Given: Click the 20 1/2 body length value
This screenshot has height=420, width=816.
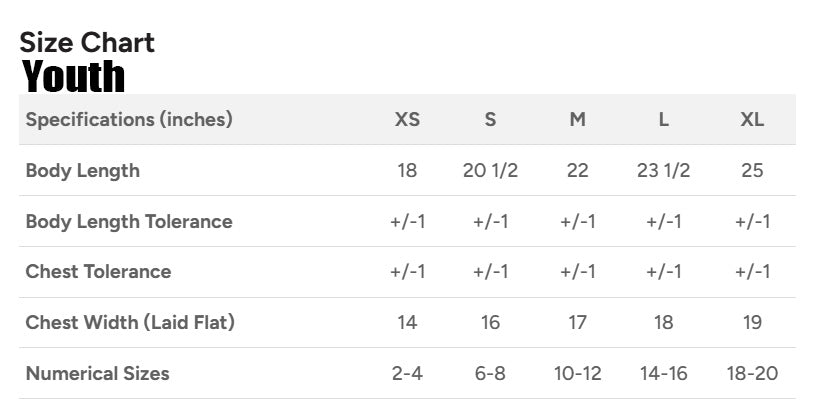Looking at the screenshot, I should coord(490,171).
